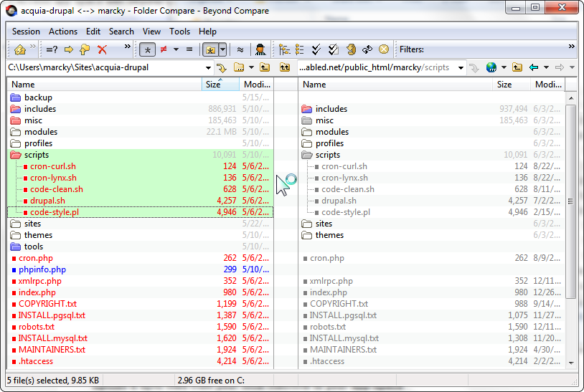Toggle Show Differences (≠) display filter

(x=164, y=49)
